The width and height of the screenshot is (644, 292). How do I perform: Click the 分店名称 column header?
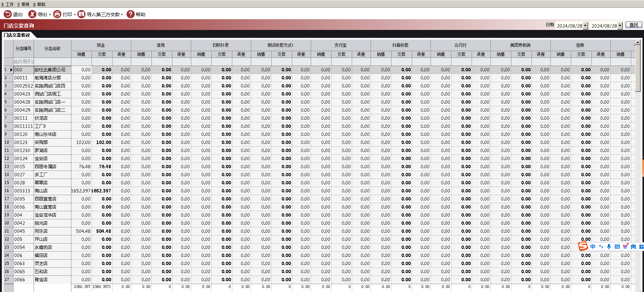(x=53, y=49)
